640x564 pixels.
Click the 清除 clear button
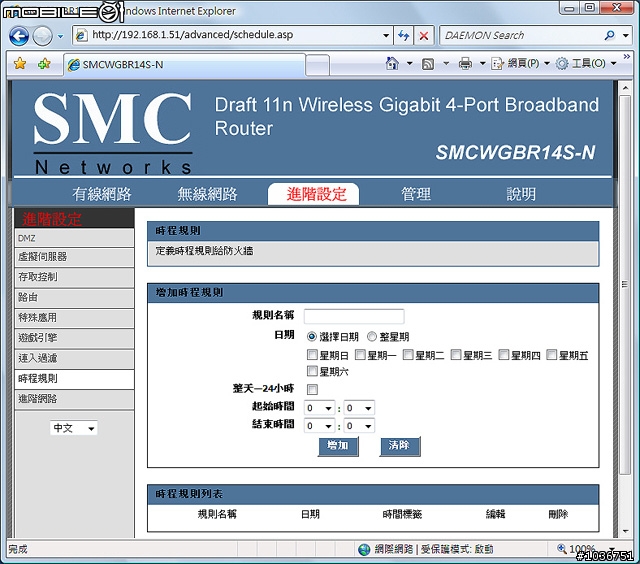pos(400,446)
